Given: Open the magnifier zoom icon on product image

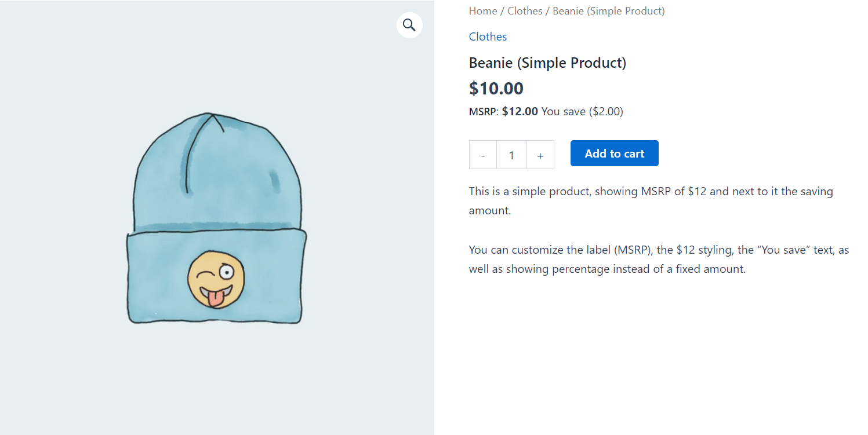Looking at the screenshot, I should tap(409, 25).
